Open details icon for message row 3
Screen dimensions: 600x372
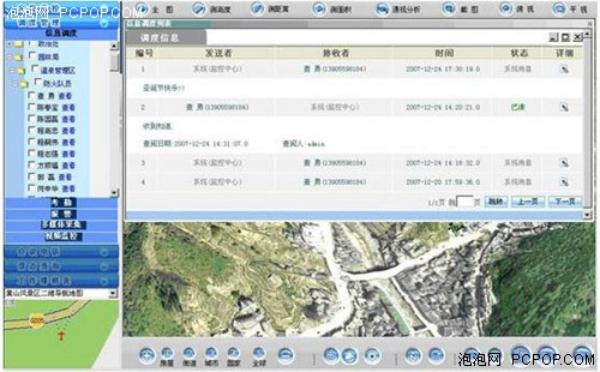564,163
